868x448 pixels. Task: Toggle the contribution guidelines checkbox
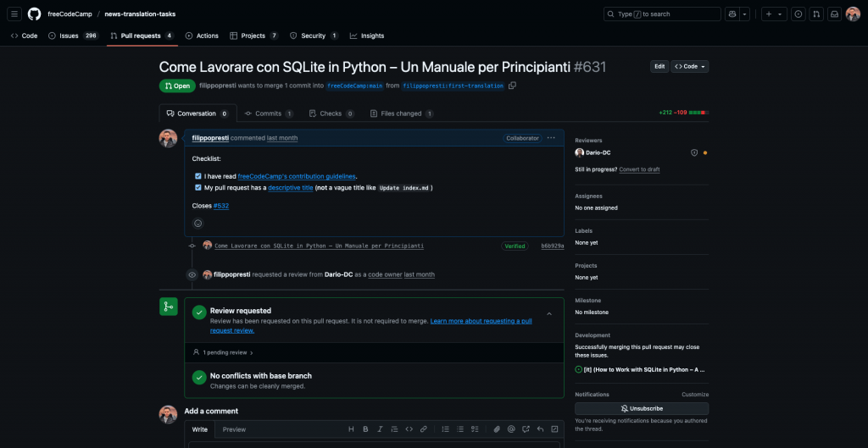click(198, 176)
